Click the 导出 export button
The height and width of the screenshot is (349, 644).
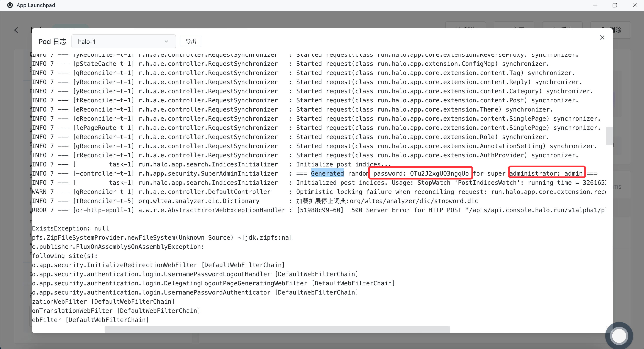point(191,41)
